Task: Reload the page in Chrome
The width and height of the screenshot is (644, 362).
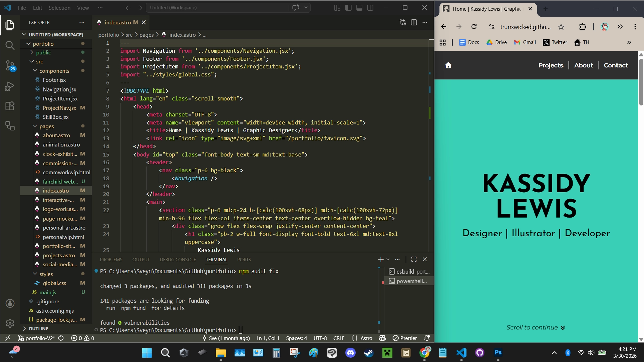Action: 474,27
